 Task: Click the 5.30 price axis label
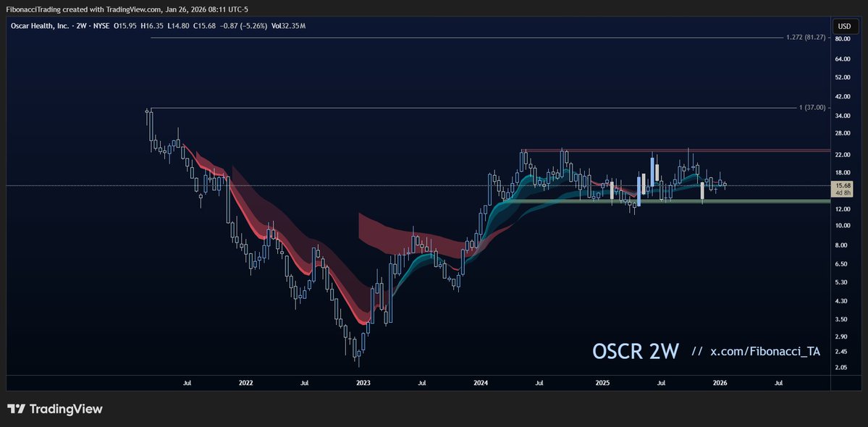(x=843, y=282)
